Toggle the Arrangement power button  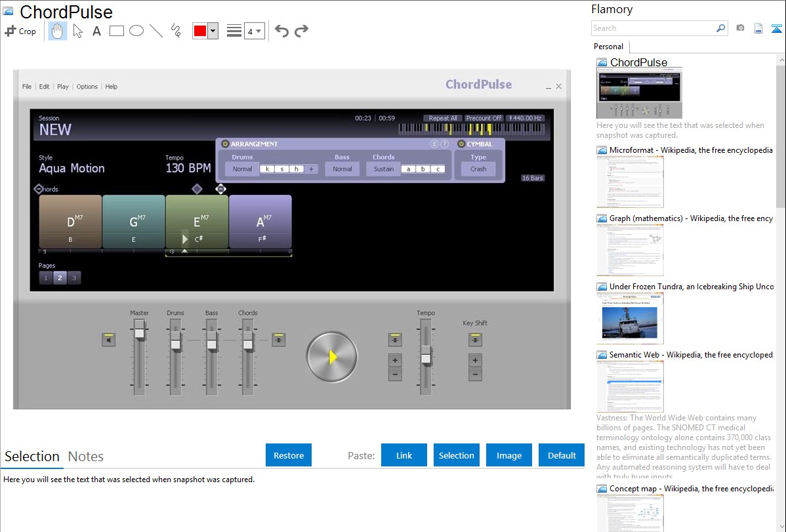point(225,144)
